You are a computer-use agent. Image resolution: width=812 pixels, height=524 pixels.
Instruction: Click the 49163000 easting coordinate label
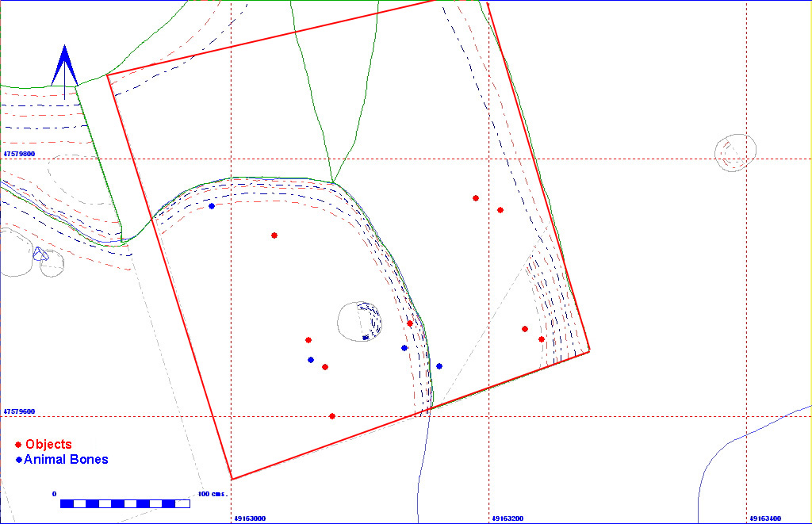249,518
